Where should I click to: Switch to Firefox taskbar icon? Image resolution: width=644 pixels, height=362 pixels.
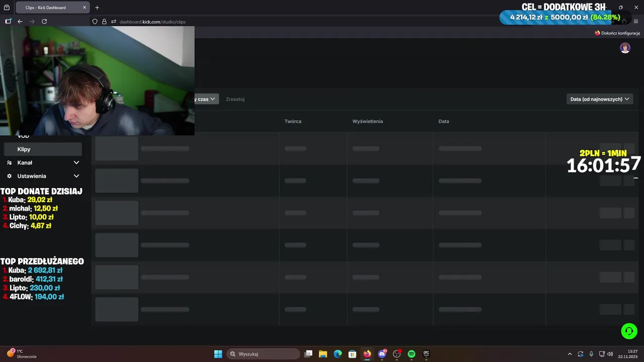pos(367,354)
